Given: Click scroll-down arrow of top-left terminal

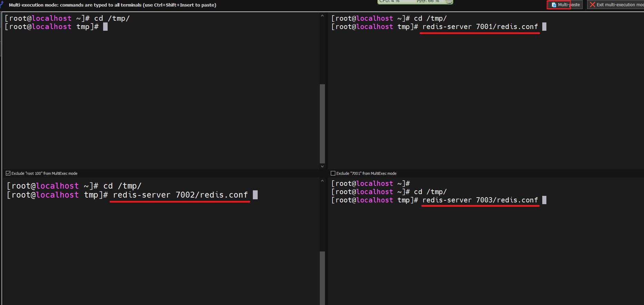Looking at the screenshot, I should pos(322,166).
